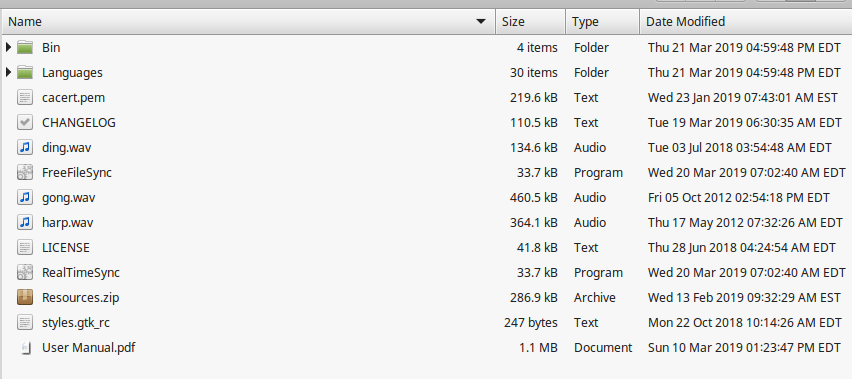
Task: Click the 30 items size cell
Action: click(x=534, y=73)
